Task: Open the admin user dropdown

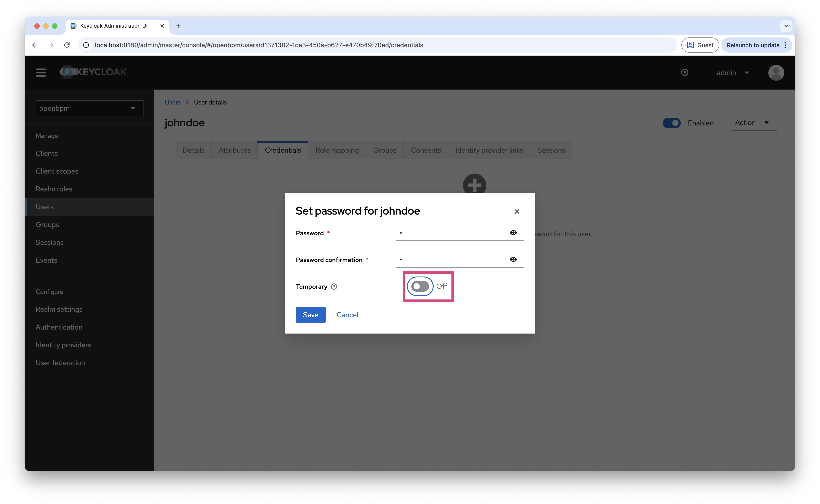Action: [x=733, y=73]
